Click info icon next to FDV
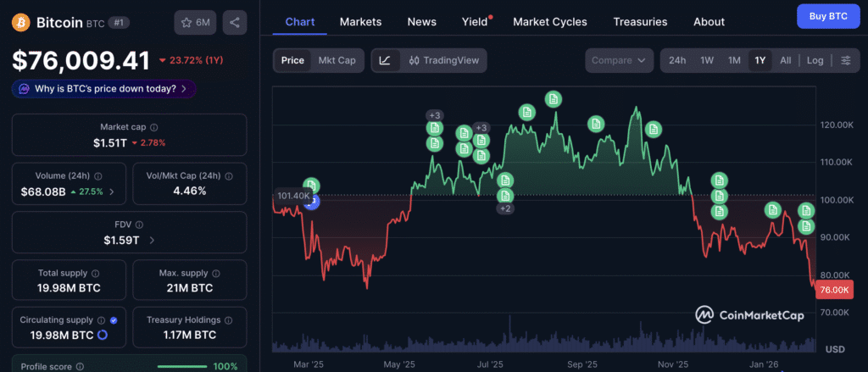This screenshot has width=868, height=372. pyautogui.click(x=140, y=225)
